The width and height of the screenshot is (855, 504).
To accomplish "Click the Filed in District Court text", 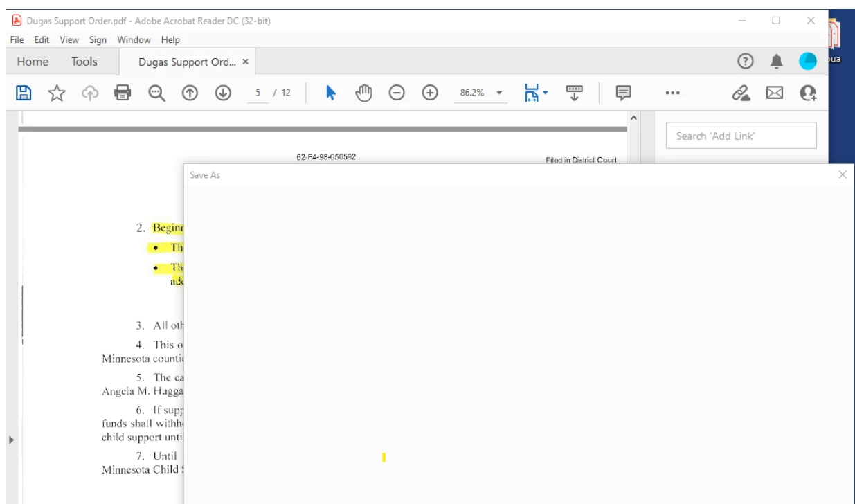I will [x=581, y=160].
